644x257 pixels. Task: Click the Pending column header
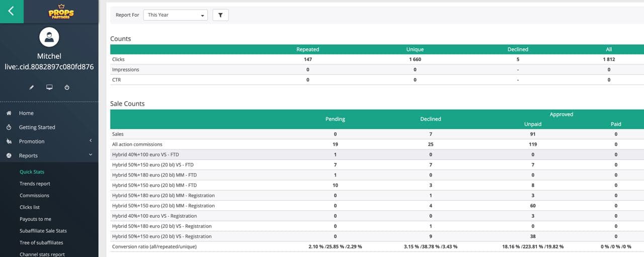(335, 119)
